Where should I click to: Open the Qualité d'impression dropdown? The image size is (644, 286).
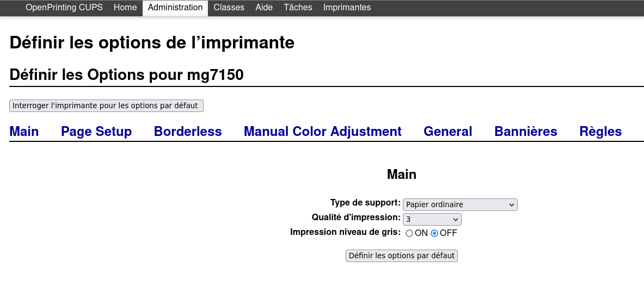(432, 219)
